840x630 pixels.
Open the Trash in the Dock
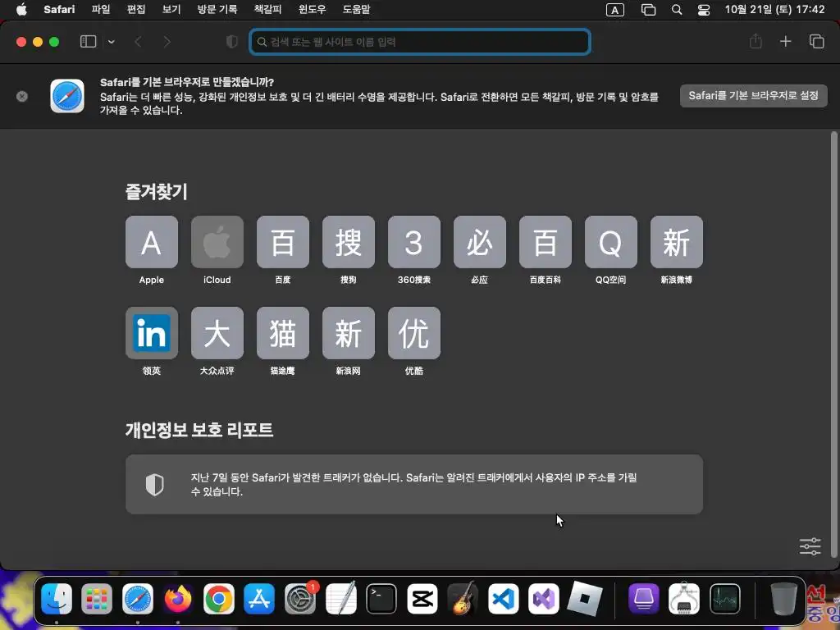tap(783, 598)
